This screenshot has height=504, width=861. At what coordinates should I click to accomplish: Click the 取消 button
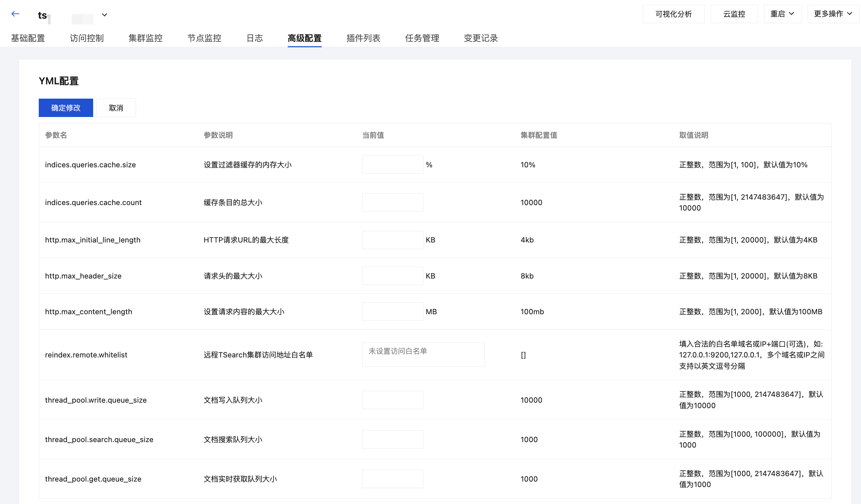116,108
